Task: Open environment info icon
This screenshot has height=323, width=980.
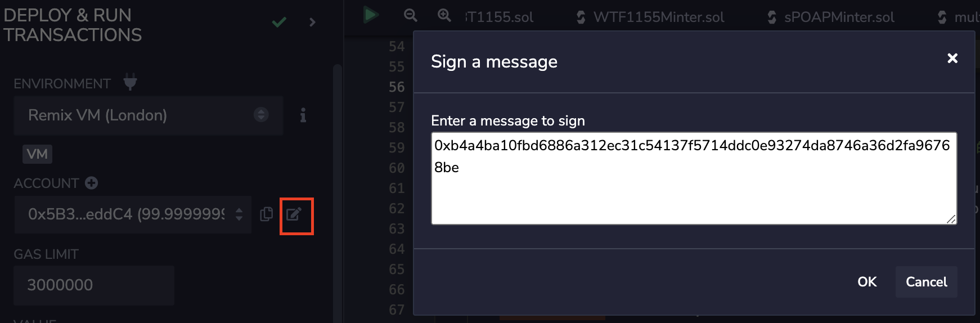Action: click(303, 115)
